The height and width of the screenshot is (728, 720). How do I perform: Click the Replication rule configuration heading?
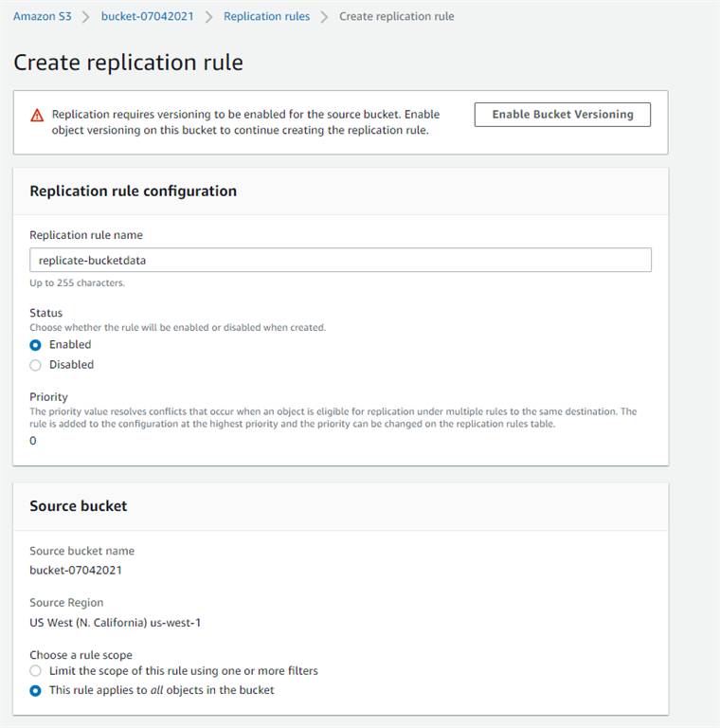point(134,191)
